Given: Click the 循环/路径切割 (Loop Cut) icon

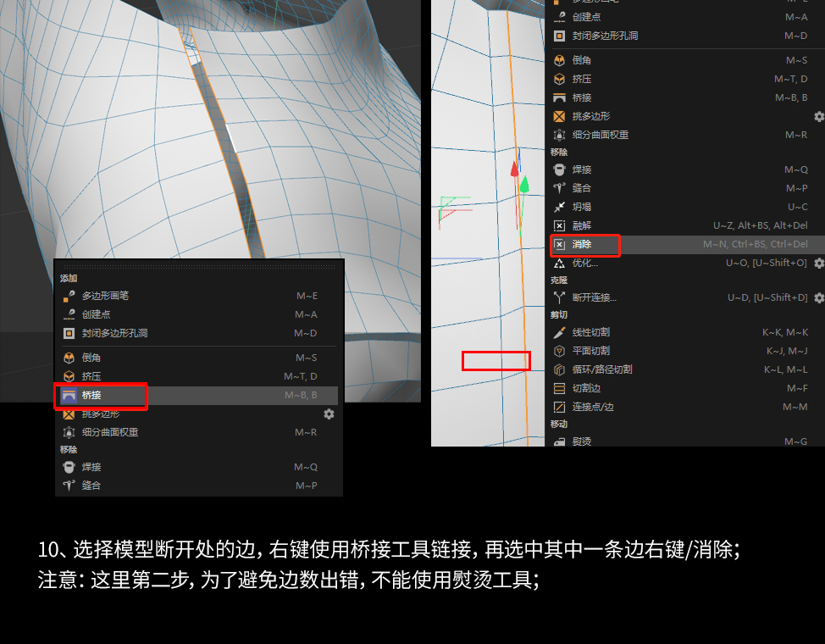Looking at the screenshot, I should pos(560,368).
